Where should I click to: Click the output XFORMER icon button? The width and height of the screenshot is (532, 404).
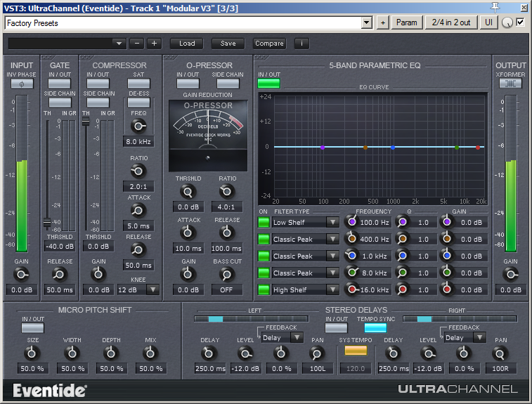pos(510,84)
